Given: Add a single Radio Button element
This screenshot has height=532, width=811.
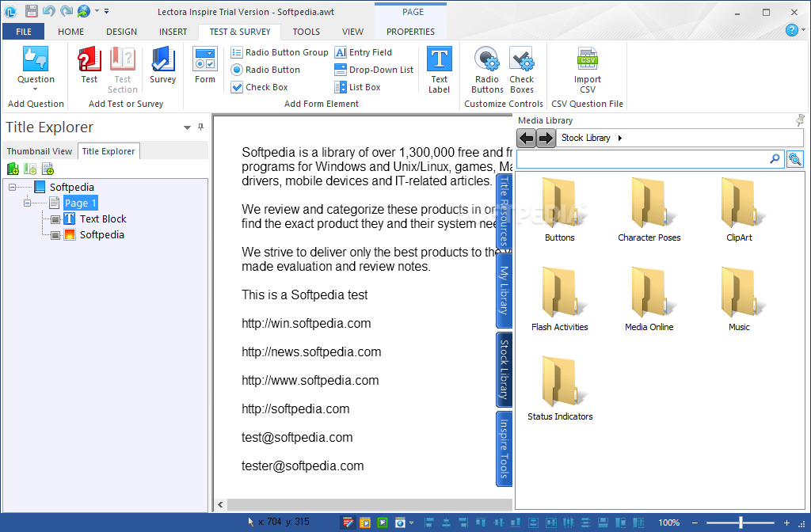Looking at the screenshot, I should 266,70.
